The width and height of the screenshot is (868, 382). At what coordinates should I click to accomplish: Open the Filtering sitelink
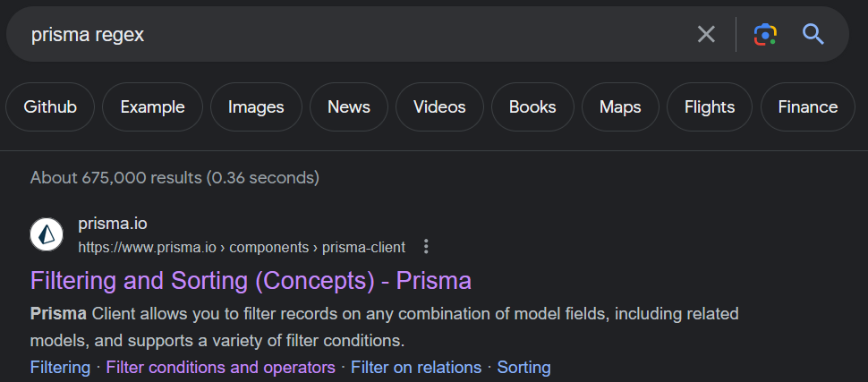coord(60,367)
